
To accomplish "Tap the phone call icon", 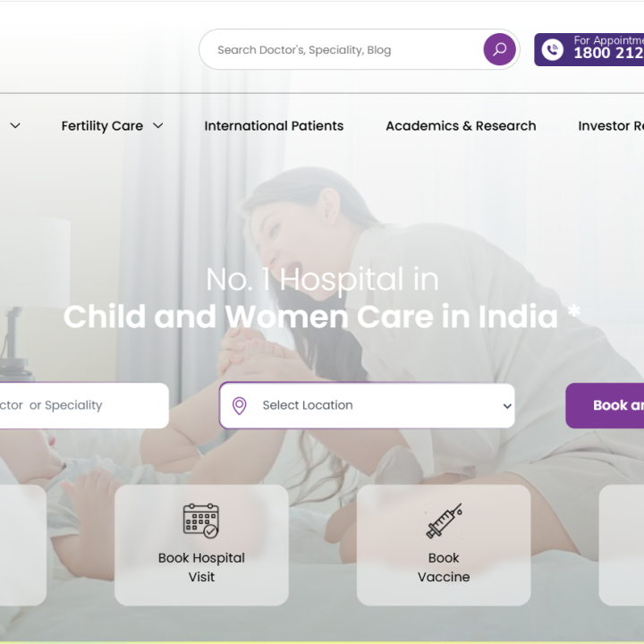I will [553, 50].
